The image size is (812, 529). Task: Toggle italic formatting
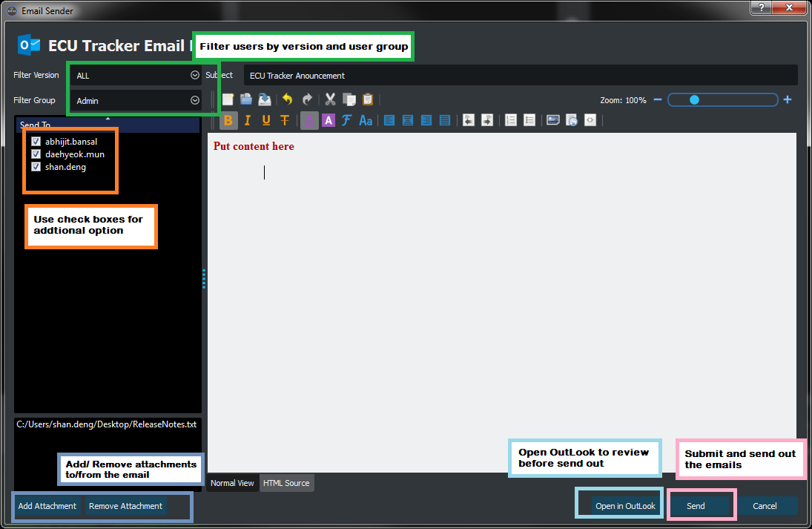(x=248, y=120)
